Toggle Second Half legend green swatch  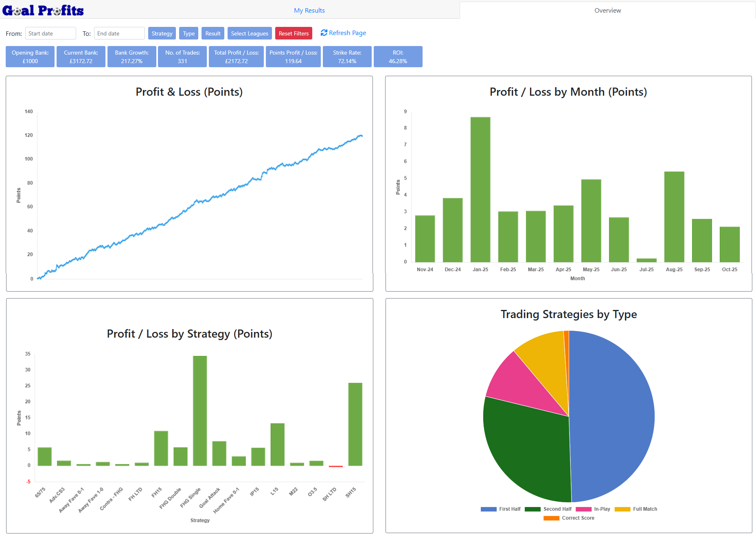click(x=532, y=509)
